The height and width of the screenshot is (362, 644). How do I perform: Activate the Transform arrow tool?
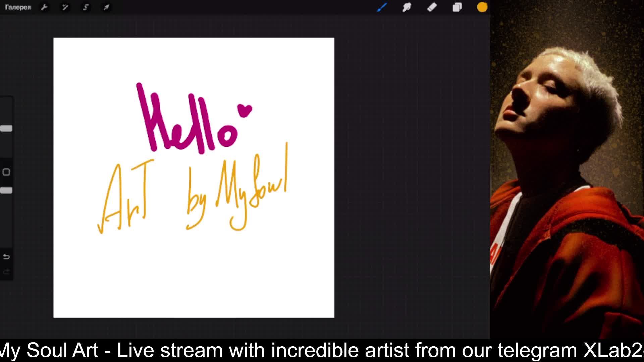pyautogui.click(x=106, y=7)
